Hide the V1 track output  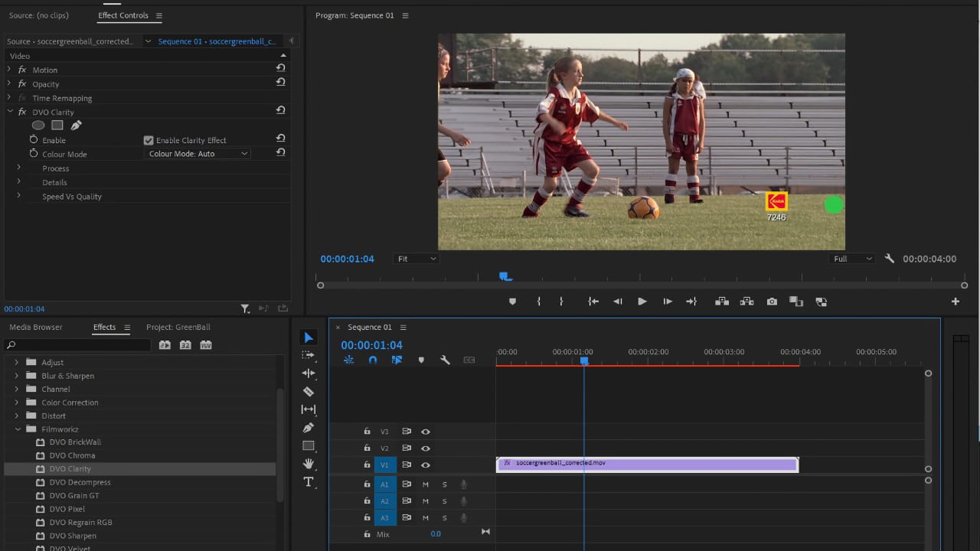[x=425, y=465]
